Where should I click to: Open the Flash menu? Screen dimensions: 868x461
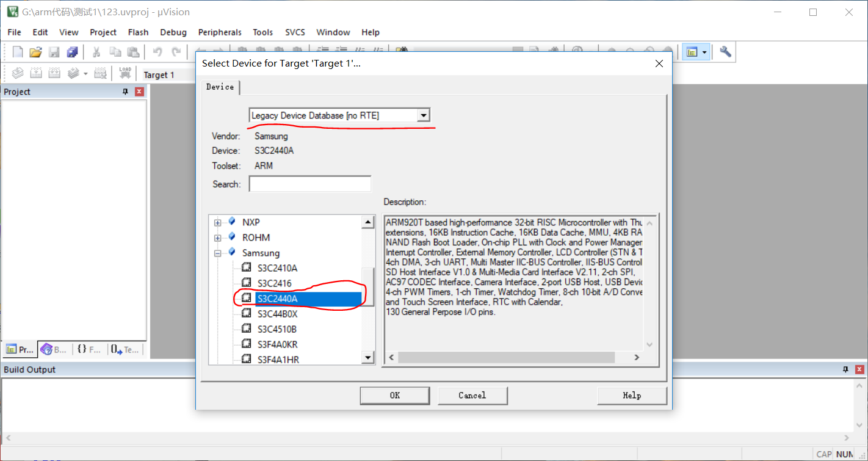(x=139, y=32)
